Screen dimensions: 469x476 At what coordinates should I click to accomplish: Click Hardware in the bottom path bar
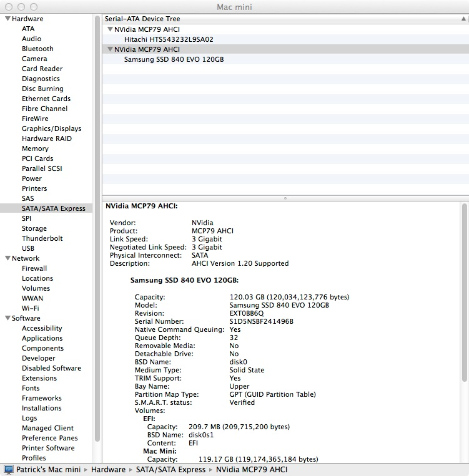pyautogui.click(x=108, y=470)
